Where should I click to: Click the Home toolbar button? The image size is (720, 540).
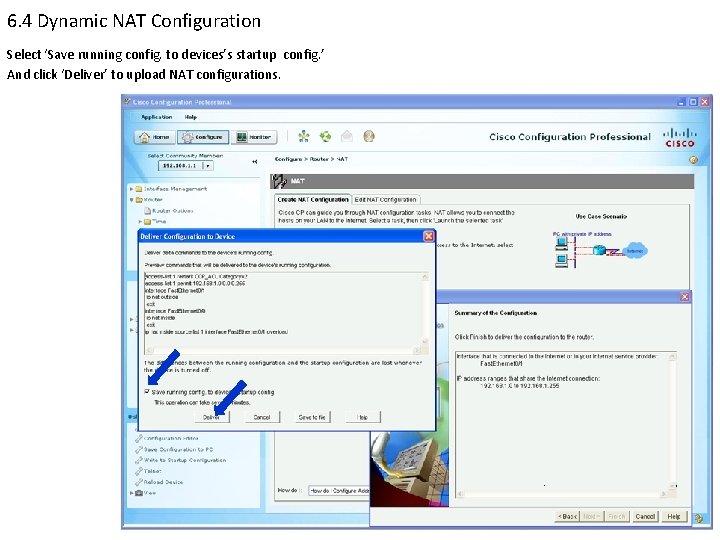[x=154, y=137]
